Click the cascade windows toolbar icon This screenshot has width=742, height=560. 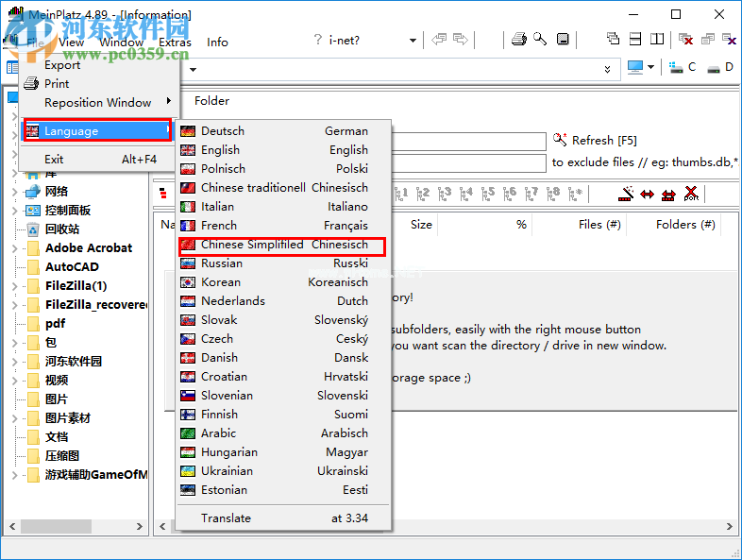614,40
